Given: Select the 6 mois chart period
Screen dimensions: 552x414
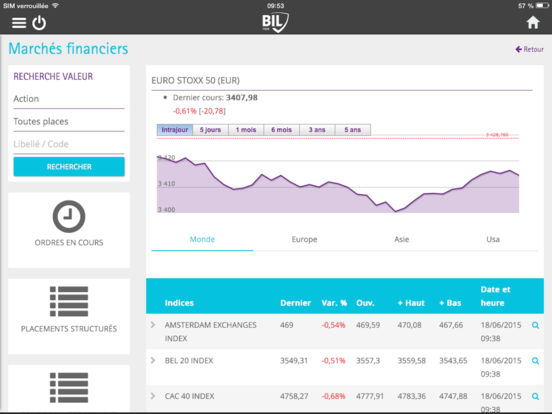Looking at the screenshot, I should (x=282, y=130).
